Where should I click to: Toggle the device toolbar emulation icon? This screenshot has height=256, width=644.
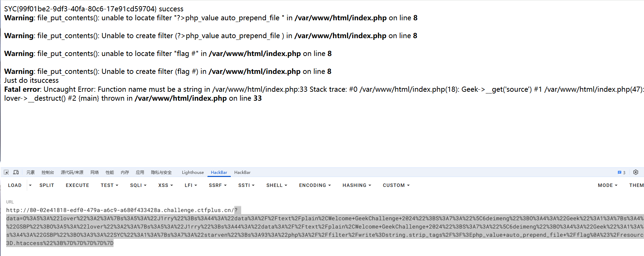click(16, 172)
